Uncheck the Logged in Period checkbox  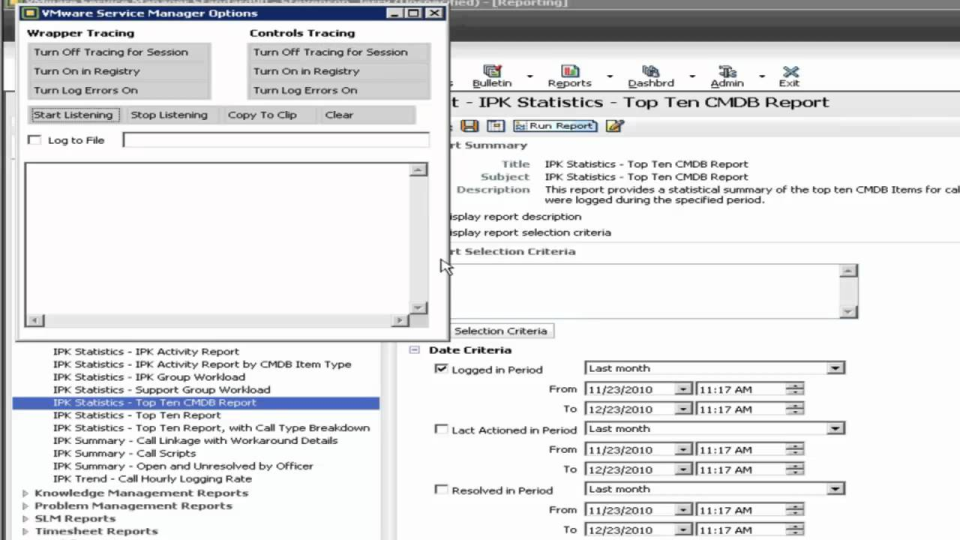pyautogui.click(x=441, y=369)
